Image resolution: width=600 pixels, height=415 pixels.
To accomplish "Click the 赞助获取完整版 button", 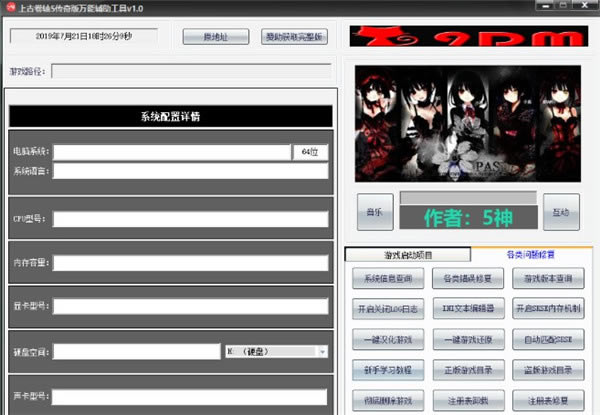I will pos(294,37).
